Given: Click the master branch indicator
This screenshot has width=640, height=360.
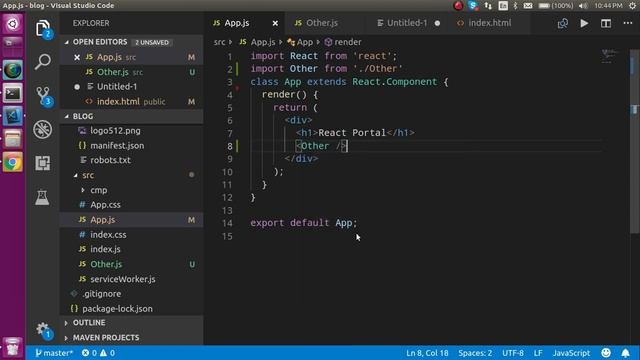Looking at the screenshot, I should (53, 353).
